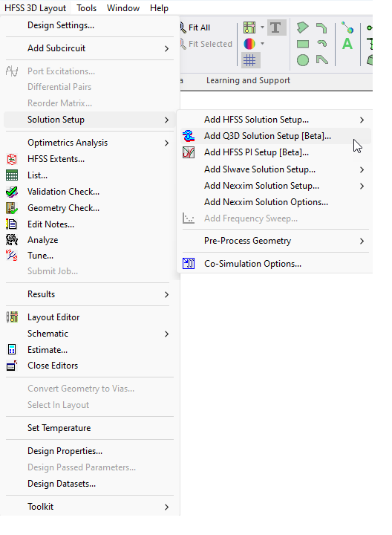Click the layout layers view icon
This screenshot has width=392, height=535.
click(249, 27)
